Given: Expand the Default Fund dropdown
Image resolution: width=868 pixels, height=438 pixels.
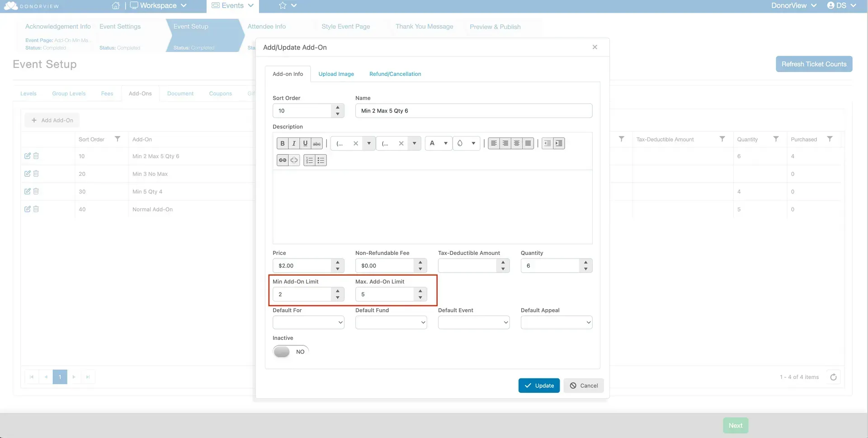Looking at the screenshot, I should point(391,322).
